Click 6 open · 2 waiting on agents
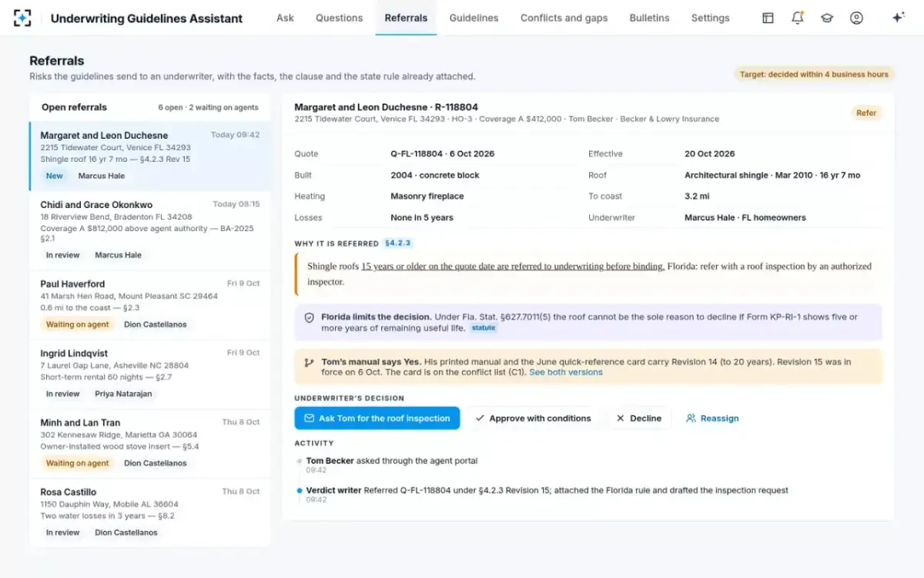Viewport: 924px width, 578px height. pyautogui.click(x=209, y=108)
